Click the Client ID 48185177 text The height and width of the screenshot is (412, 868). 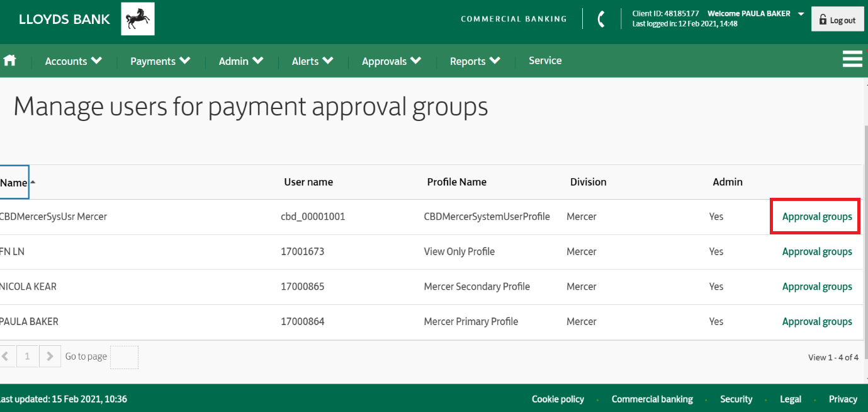[x=665, y=13]
